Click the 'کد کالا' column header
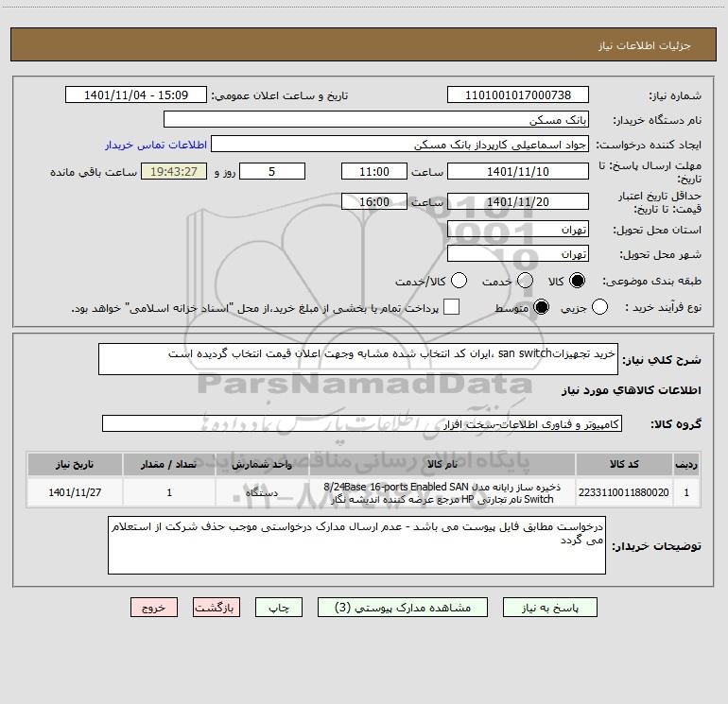Image resolution: width=728 pixels, height=704 pixels. tap(624, 465)
